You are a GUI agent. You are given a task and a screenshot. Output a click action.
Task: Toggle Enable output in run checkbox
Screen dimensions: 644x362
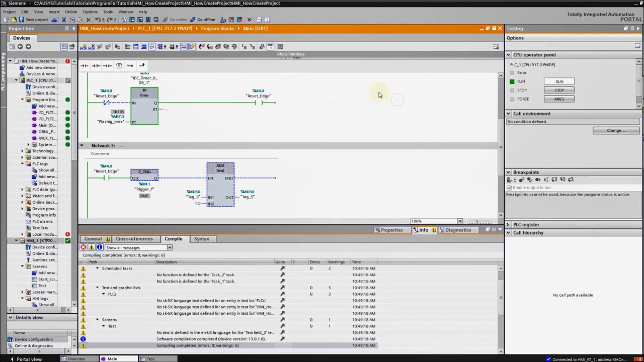click(509, 188)
